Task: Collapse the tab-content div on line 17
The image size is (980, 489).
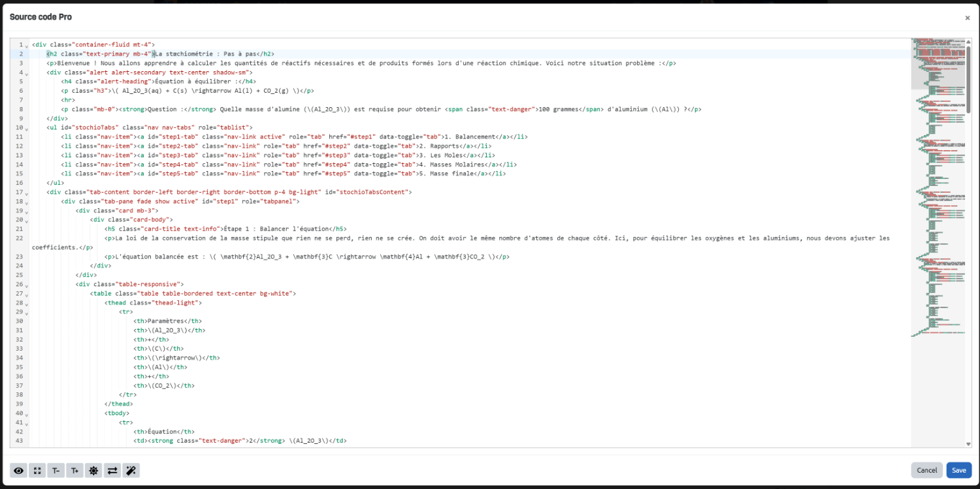Action: tap(26, 193)
